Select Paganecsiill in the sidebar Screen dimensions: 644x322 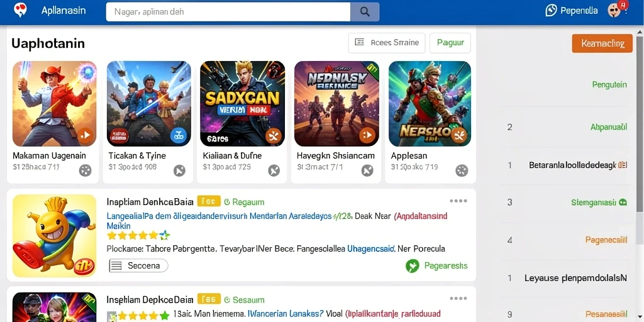point(606,240)
